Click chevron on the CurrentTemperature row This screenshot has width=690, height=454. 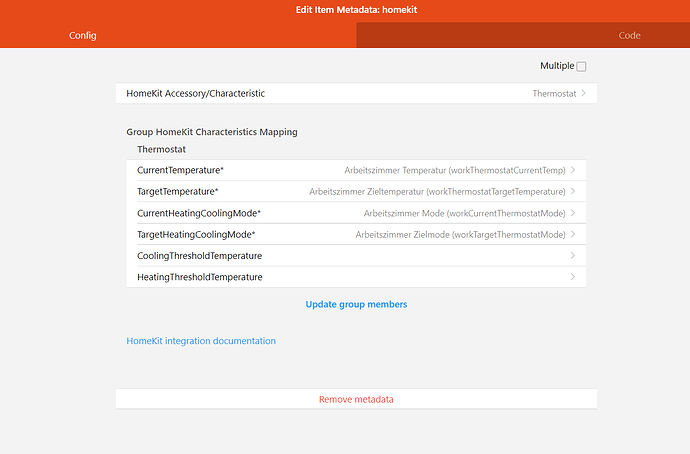click(573, 170)
